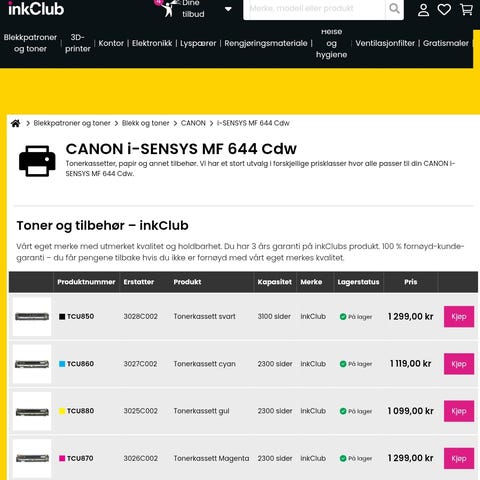Open the shopping cart icon
This screenshot has height=480, width=480.
click(x=466, y=10)
